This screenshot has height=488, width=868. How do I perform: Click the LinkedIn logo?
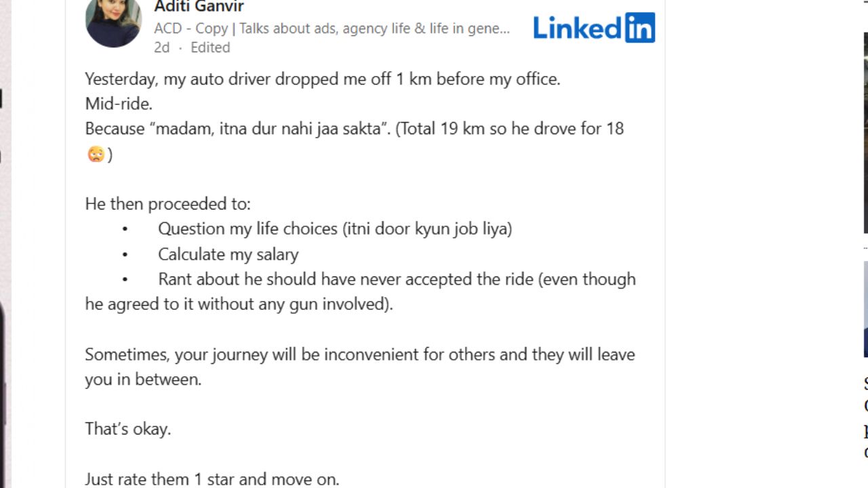(x=593, y=28)
